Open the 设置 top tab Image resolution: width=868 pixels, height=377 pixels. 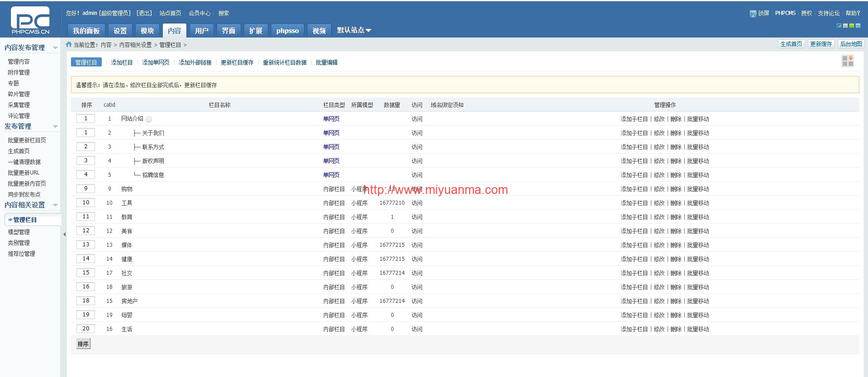pos(120,30)
